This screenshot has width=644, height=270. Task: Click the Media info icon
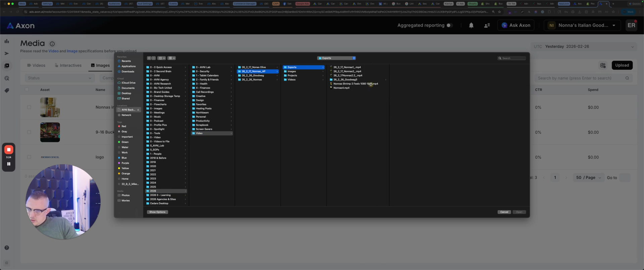point(52,44)
